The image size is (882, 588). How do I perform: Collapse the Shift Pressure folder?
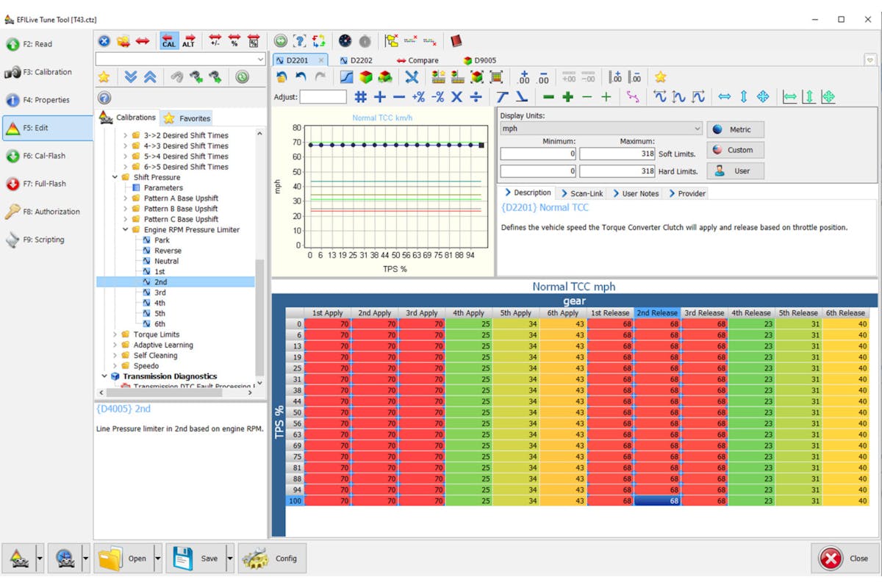115,177
